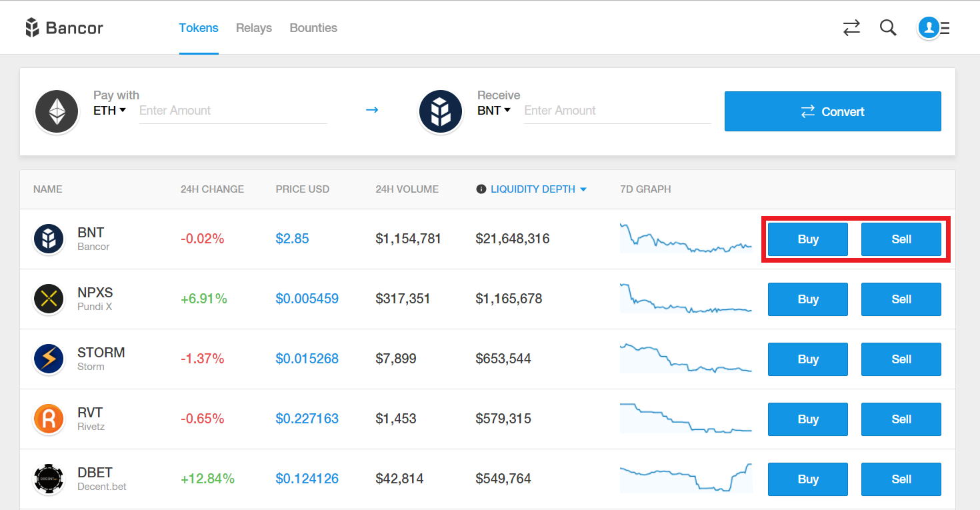Click the blue swap direction arrow
This screenshot has width=980, height=510.
click(x=372, y=109)
